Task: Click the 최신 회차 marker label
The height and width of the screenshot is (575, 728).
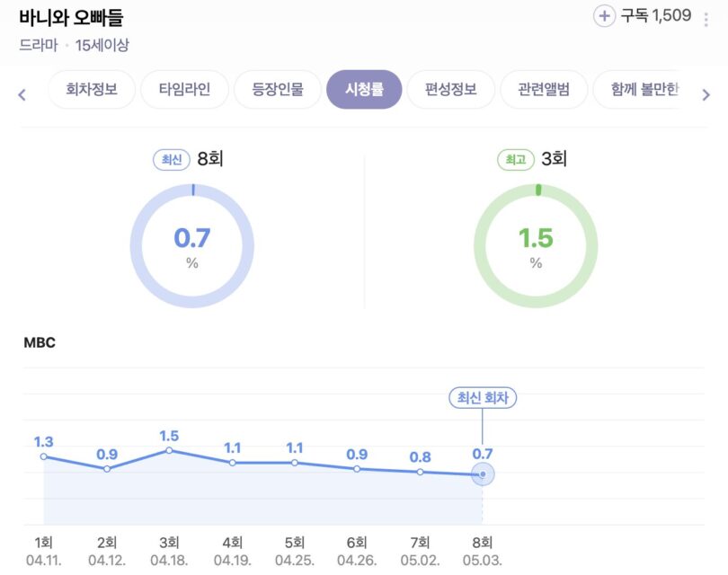Action: point(483,398)
